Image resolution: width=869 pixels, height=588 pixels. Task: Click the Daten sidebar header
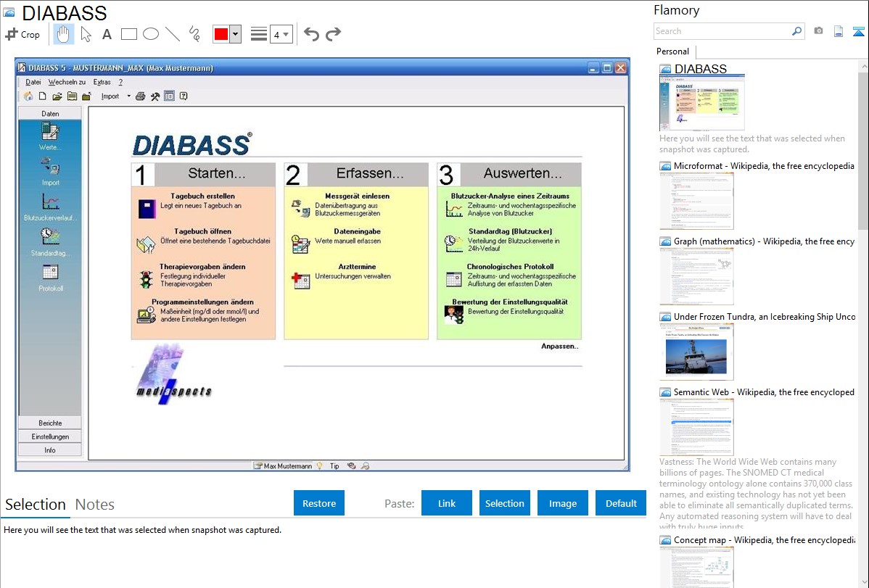coord(50,114)
